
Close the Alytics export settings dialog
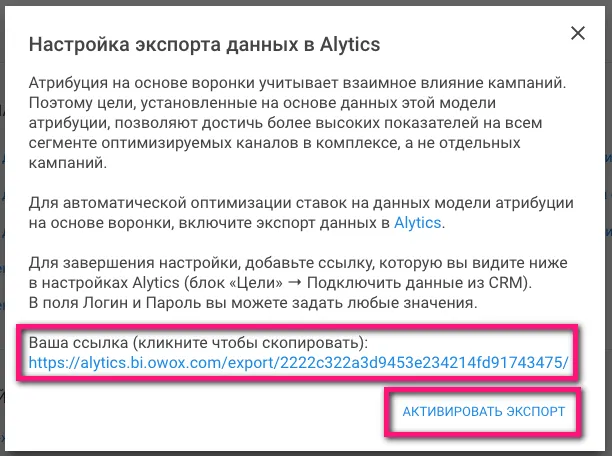(578, 33)
